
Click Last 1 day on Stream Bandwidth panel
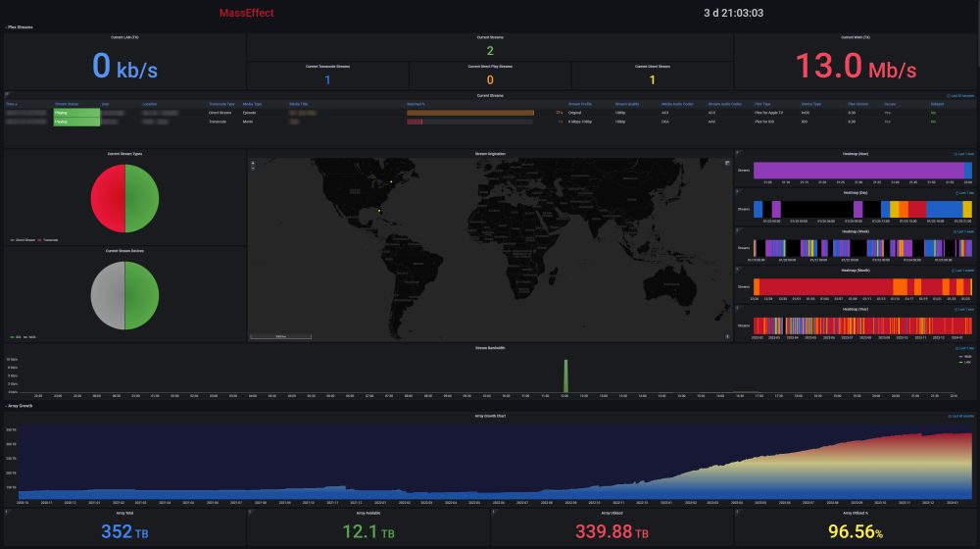(x=965, y=348)
